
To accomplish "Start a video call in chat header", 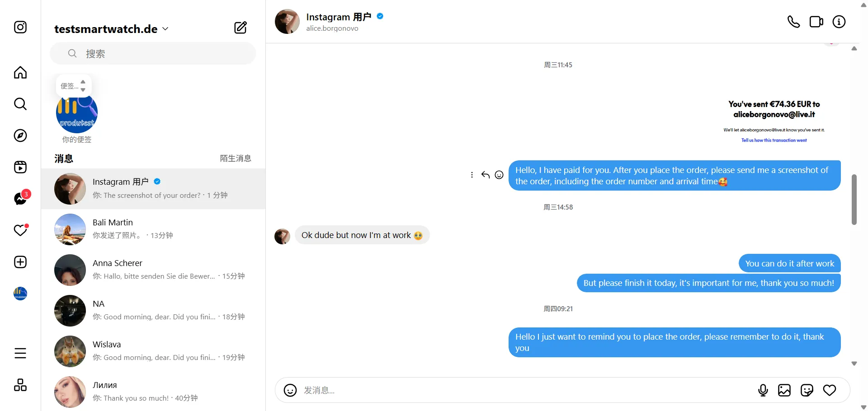I will pos(816,22).
